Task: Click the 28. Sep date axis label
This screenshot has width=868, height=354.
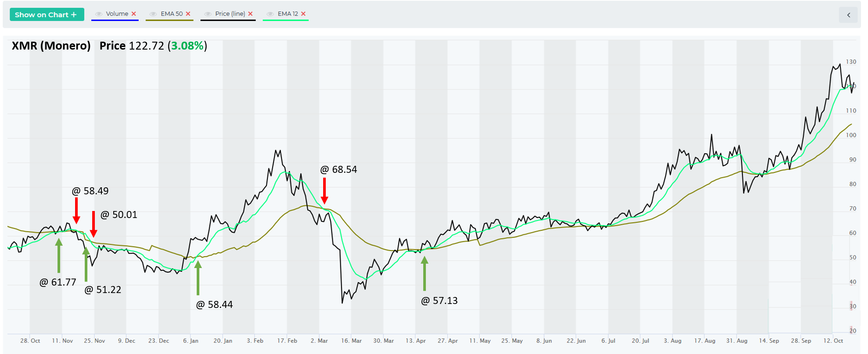Action: click(x=801, y=341)
